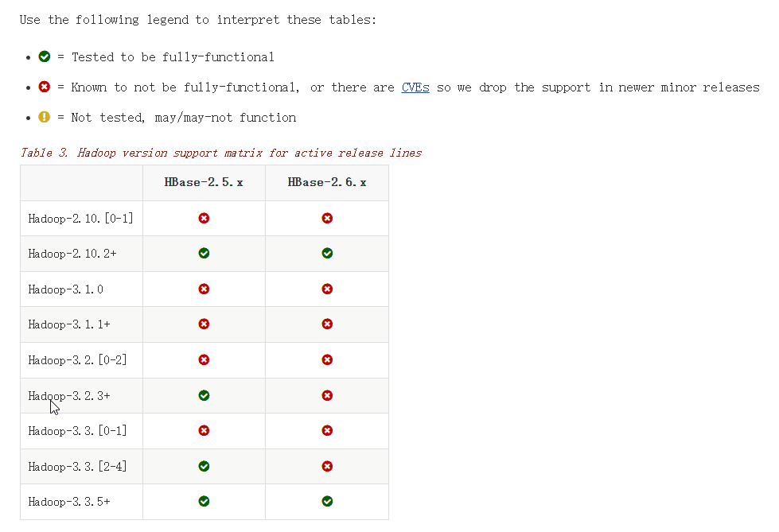Viewport: 779px width, 532px height.
Task: Click HBase-2.6.x red cross for Hadoop-3.3.[0-1]
Action: click(327, 430)
